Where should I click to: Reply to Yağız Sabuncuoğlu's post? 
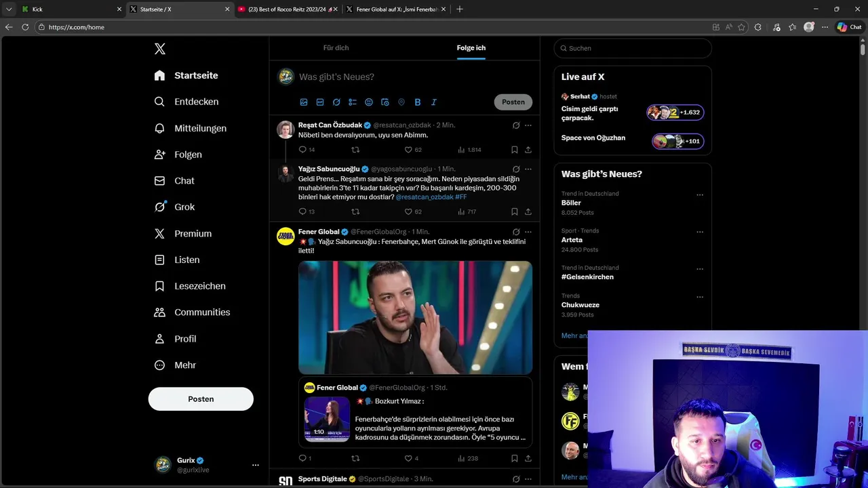(x=302, y=211)
